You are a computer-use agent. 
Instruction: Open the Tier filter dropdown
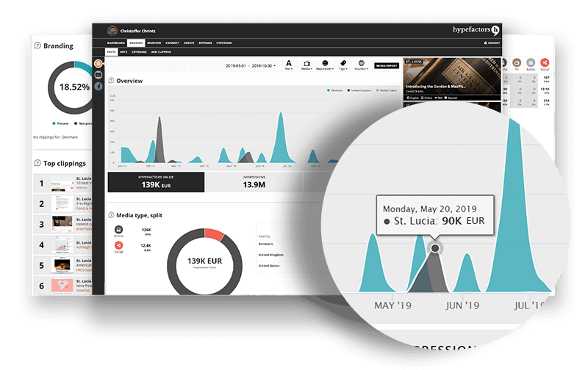coord(288,65)
